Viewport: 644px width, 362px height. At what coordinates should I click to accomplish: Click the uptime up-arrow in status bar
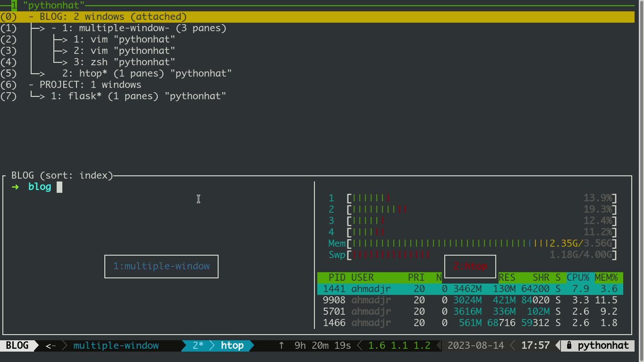(x=281, y=345)
